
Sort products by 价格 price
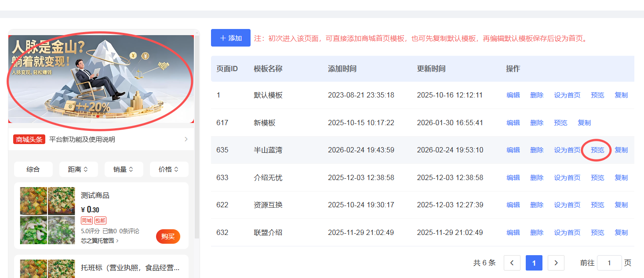[169, 169]
